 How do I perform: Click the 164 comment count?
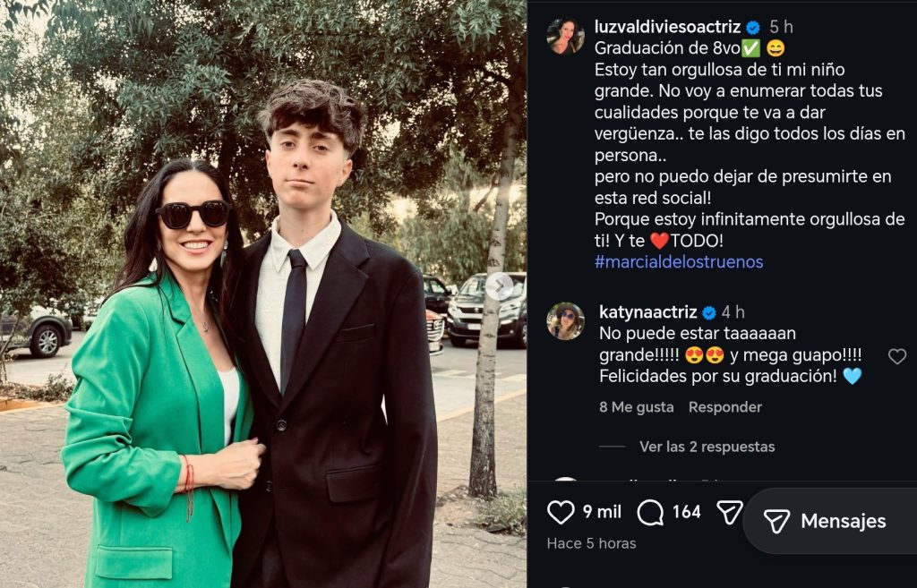(686, 512)
